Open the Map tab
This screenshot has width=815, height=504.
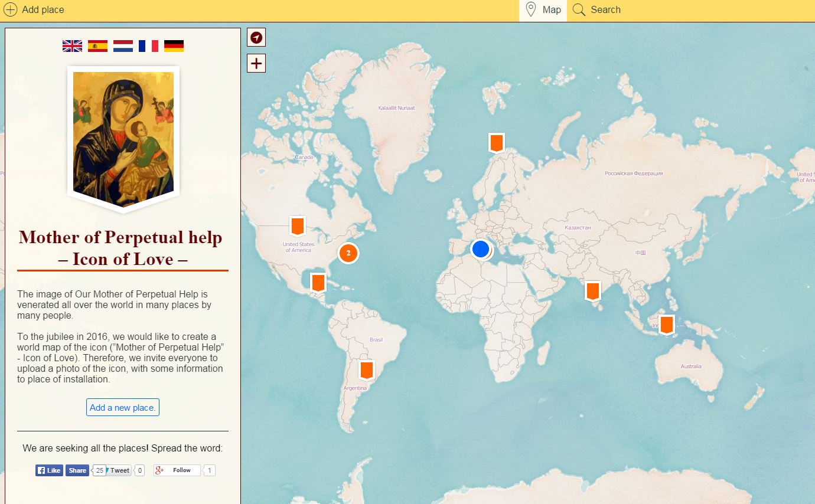click(x=543, y=10)
